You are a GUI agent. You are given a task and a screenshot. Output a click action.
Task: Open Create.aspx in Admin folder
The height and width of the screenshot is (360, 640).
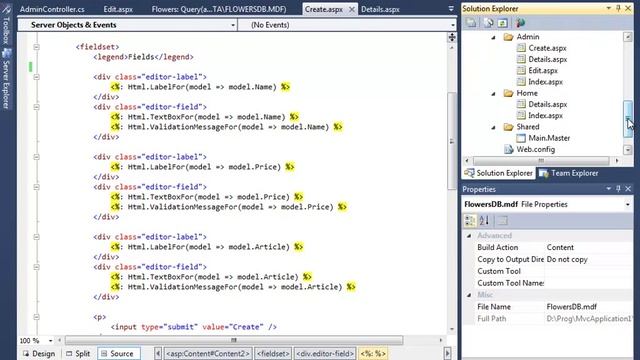(547, 48)
